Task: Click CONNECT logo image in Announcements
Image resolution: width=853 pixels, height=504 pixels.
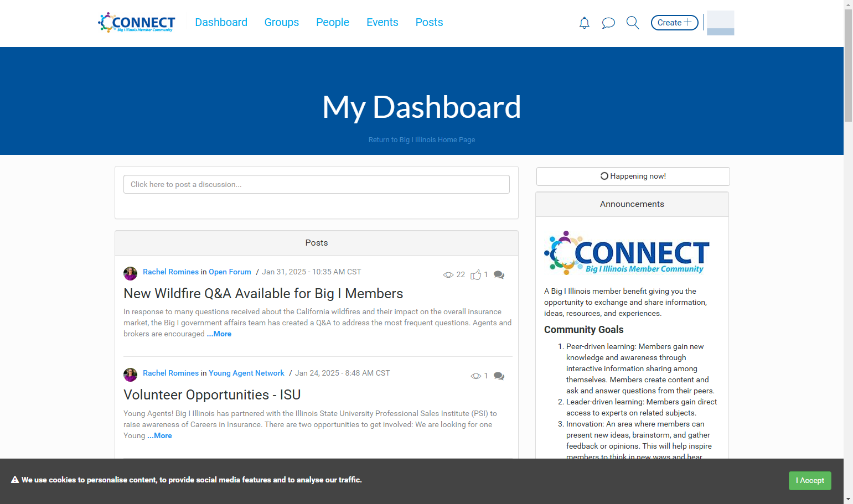Action: 627,253
